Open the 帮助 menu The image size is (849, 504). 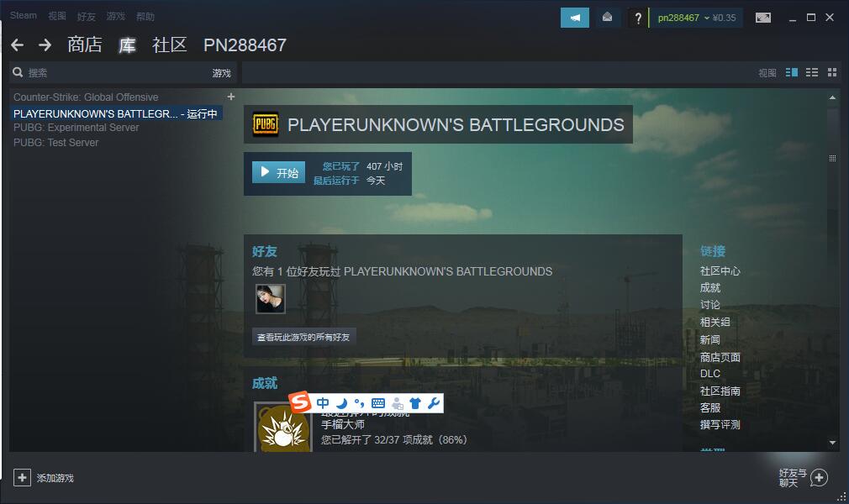pyautogui.click(x=145, y=17)
